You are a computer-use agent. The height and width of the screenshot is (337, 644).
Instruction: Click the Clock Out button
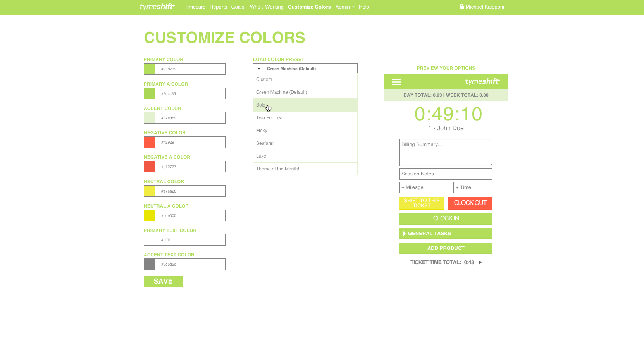point(470,203)
